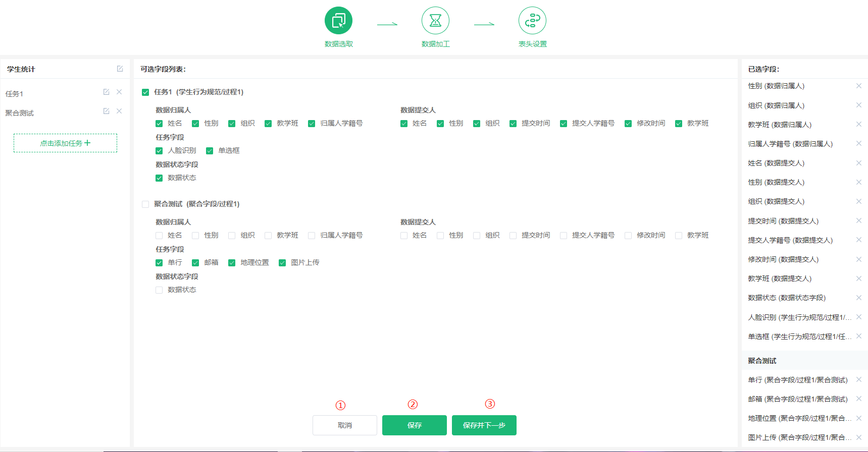Select 聚合测试 in the task list
Screen dimensions: 868x452
point(19,113)
